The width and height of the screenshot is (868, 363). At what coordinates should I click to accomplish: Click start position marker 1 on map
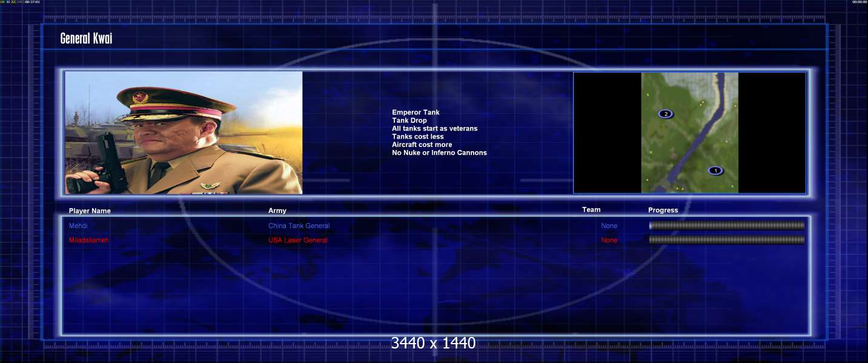click(715, 171)
